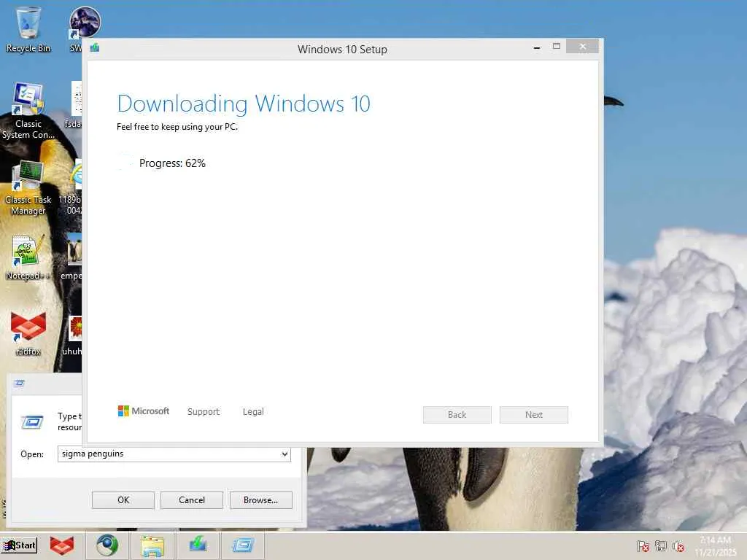
Task: Open Action Center flag tray icon
Action: (643, 546)
